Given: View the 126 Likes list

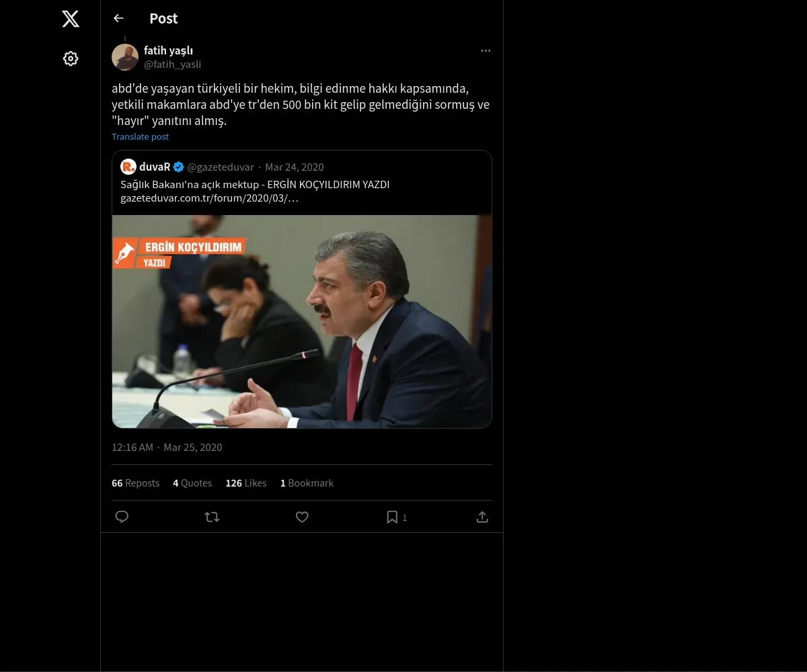Looking at the screenshot, I should click(246, 483).
